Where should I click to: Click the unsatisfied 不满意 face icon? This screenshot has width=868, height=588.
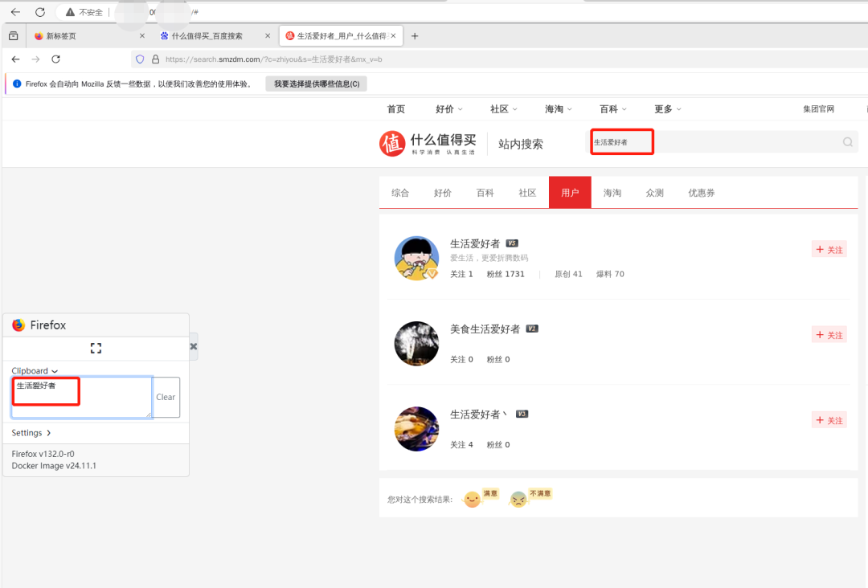(518, 500)
